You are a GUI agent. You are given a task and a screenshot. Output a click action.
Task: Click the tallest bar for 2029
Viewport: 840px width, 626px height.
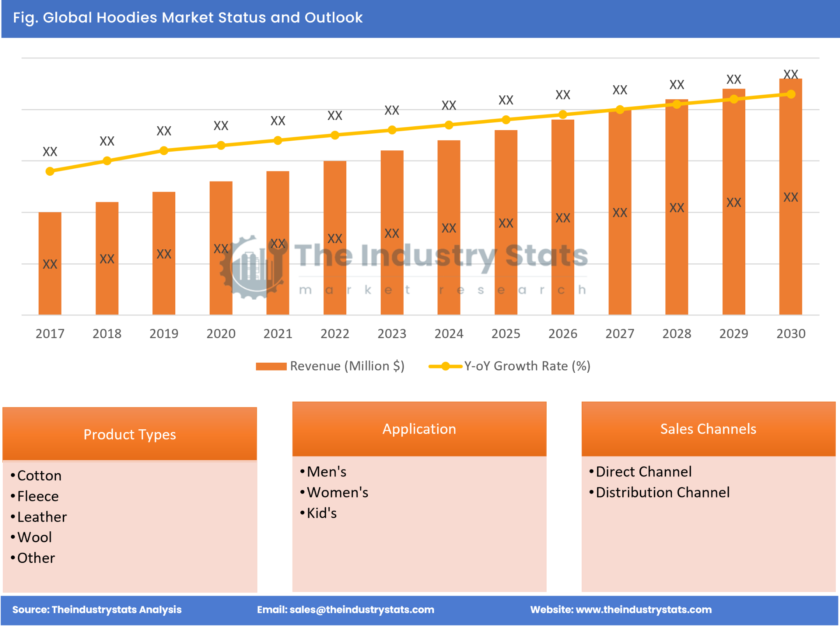pyautogui.click(x=734, y=203)
